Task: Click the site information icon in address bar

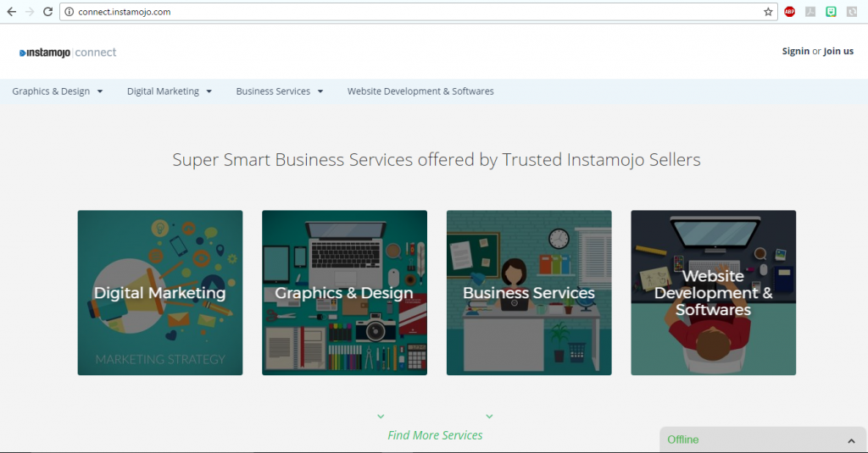Action: pos(70,12)
